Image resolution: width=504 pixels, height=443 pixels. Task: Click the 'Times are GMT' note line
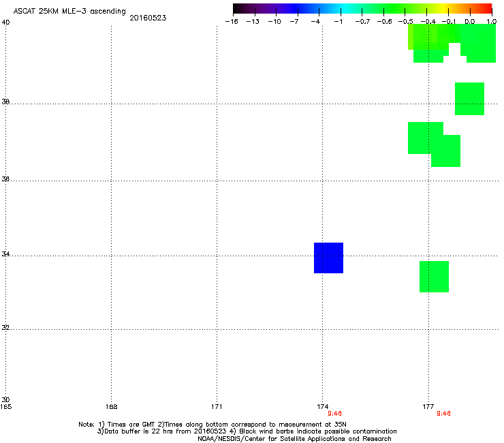pyautogui.click(x=212, y=425)
